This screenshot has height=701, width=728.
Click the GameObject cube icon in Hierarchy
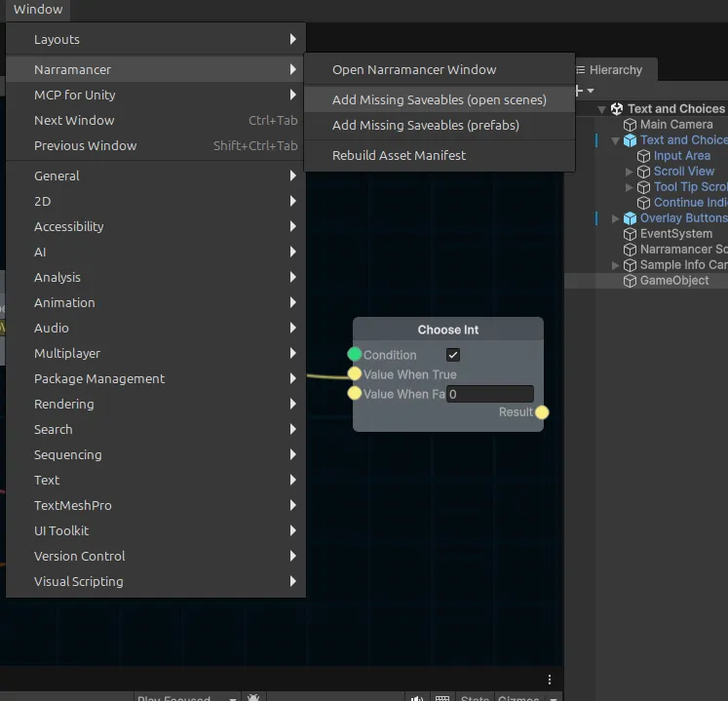(x=630, y=281)
